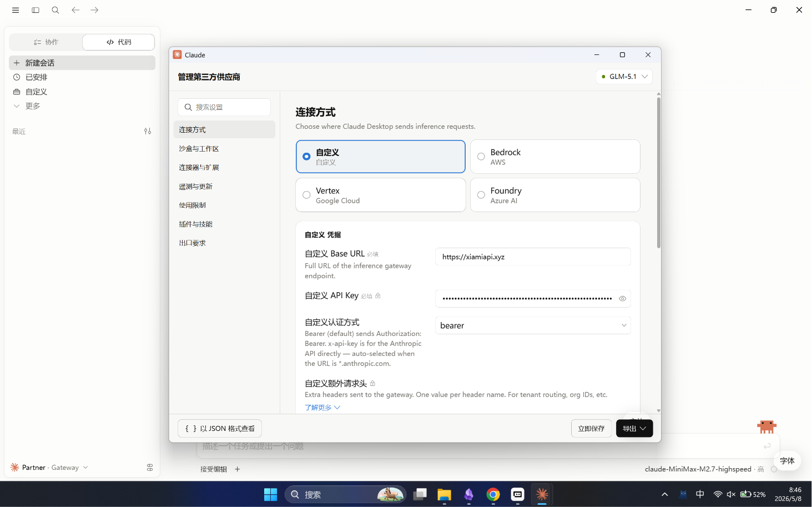Start a 新建会话 in sidebar

(82, 63)
